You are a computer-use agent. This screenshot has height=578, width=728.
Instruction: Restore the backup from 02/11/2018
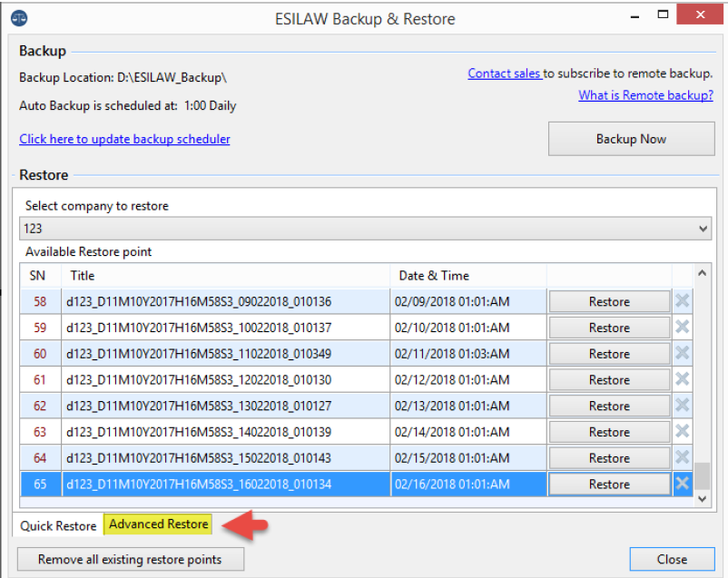tap(610, 354)
